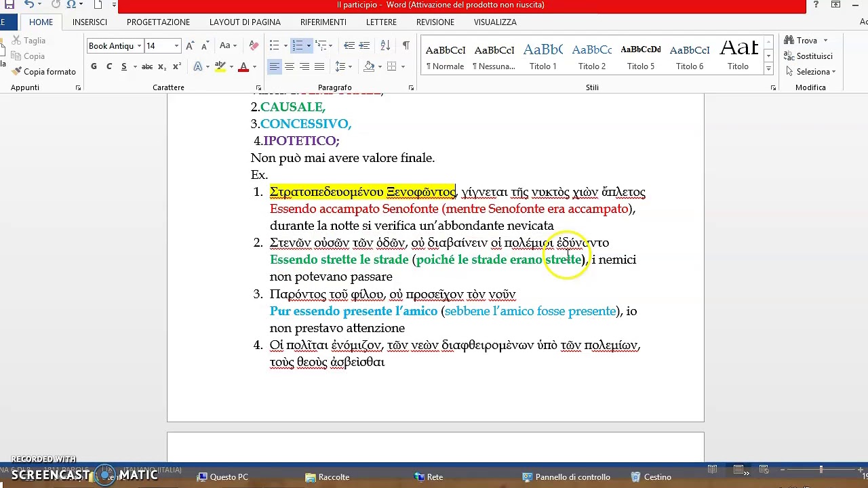Open numbering format dropdown arrow

(308, 45)
